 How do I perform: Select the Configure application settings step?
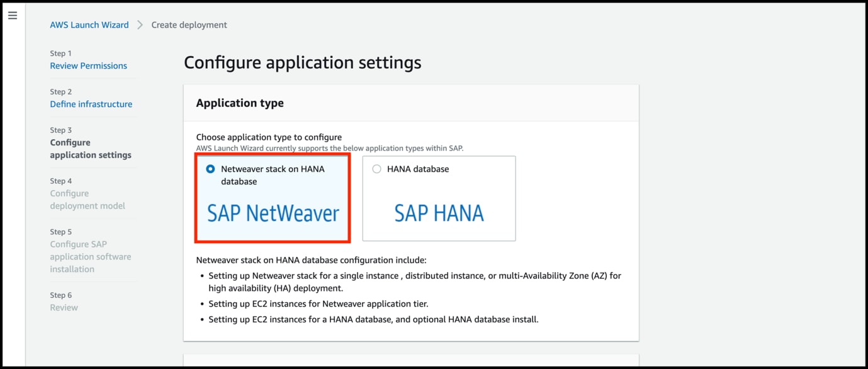click(91, 149)
